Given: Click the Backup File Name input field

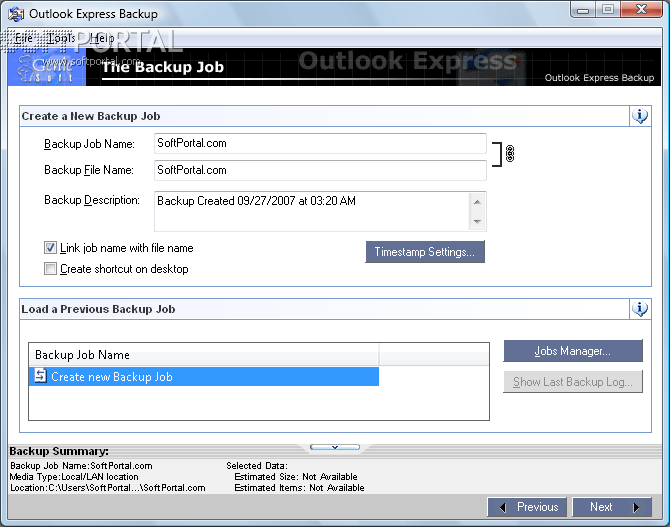Looking at the screenshot, I should 320,170.
